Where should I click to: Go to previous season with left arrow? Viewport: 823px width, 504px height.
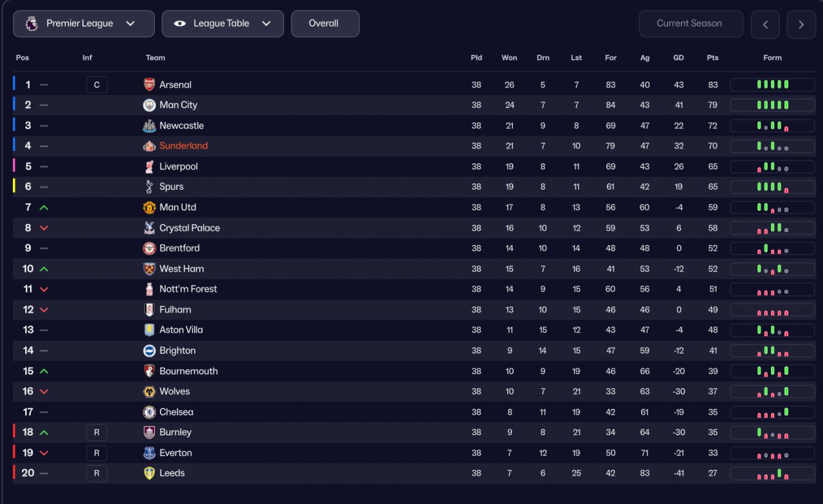coord(765,24)
